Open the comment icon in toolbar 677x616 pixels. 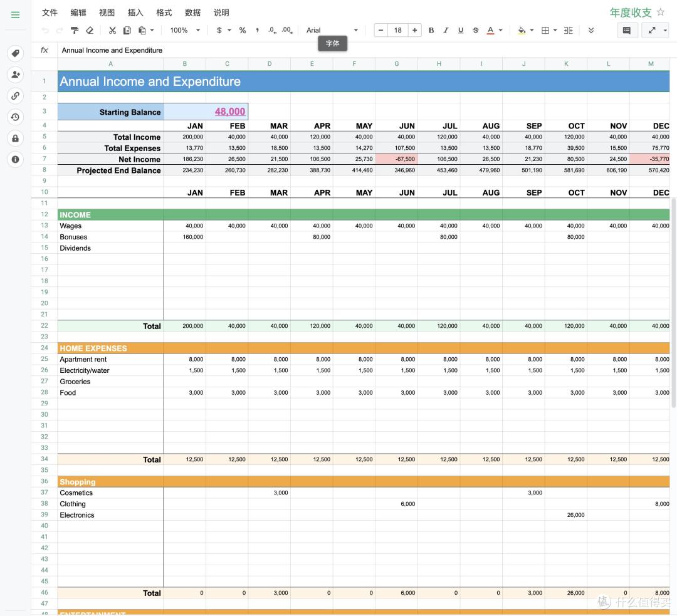coord(627,30)
